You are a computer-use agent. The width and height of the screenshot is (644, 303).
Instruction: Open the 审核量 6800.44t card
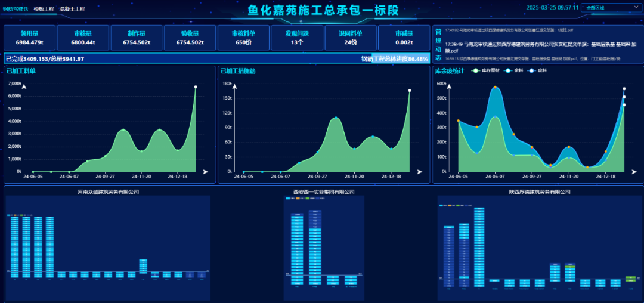83,38
